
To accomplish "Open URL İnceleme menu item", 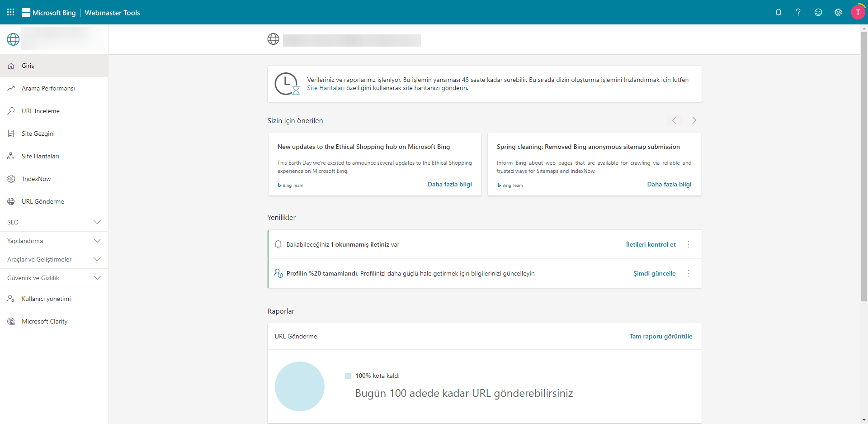I will pos(54,111).
